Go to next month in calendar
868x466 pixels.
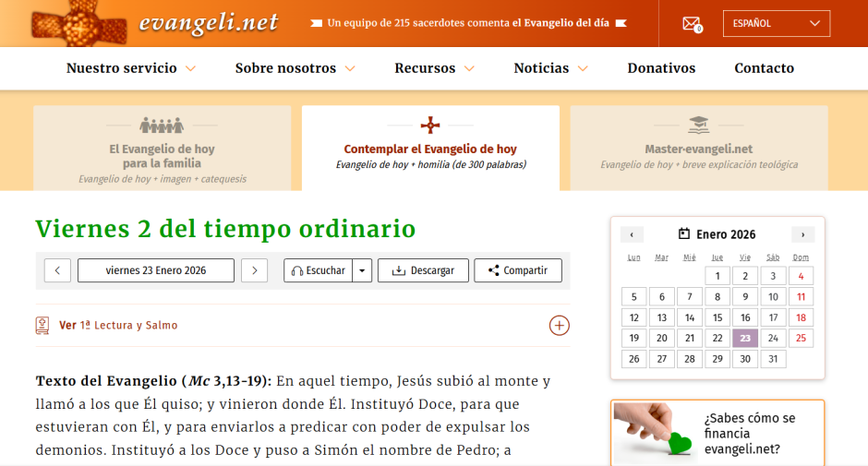coord(802,234)
